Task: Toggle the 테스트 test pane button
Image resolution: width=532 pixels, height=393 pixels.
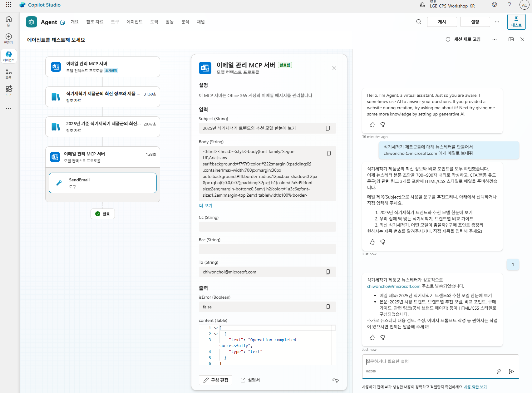Action: click(x=516, y=22)
